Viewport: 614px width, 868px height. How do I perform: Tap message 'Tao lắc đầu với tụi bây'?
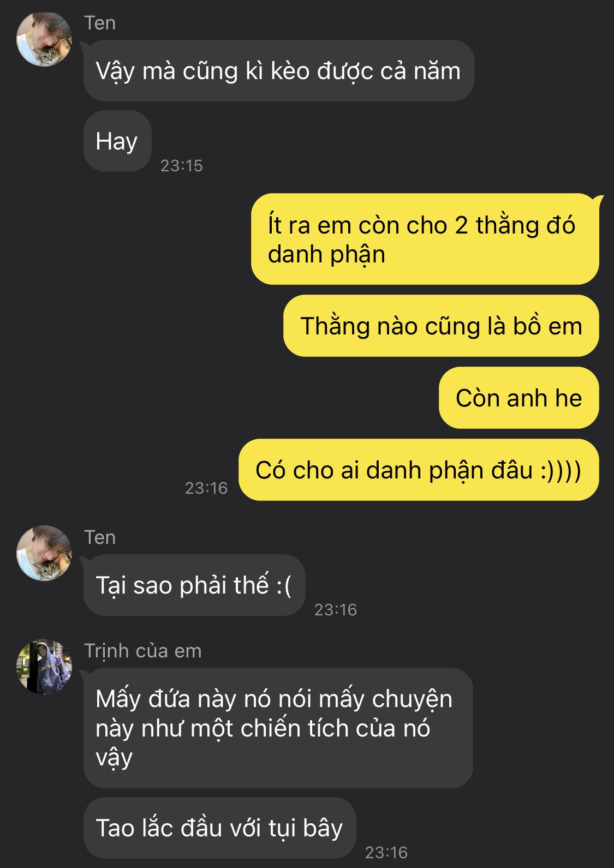(x=220, y=828)
